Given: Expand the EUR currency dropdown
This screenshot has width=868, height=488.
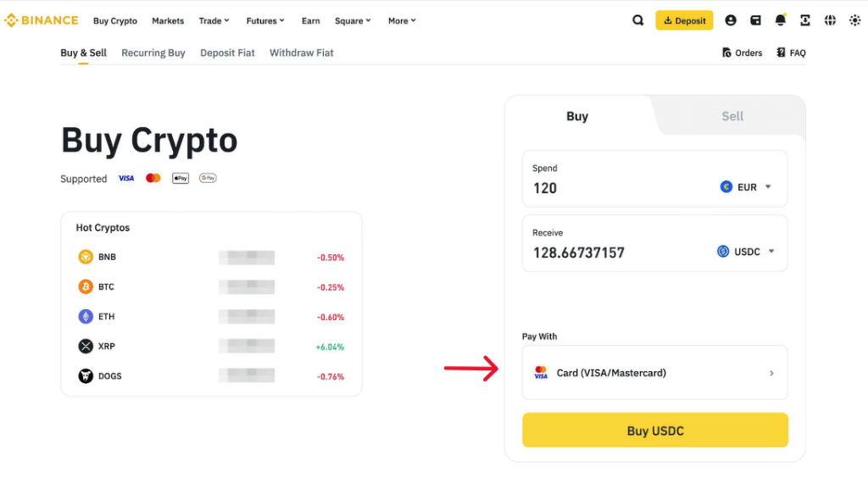Looking at the screenshot, I should pyautogui.click(x=746, y=187).
